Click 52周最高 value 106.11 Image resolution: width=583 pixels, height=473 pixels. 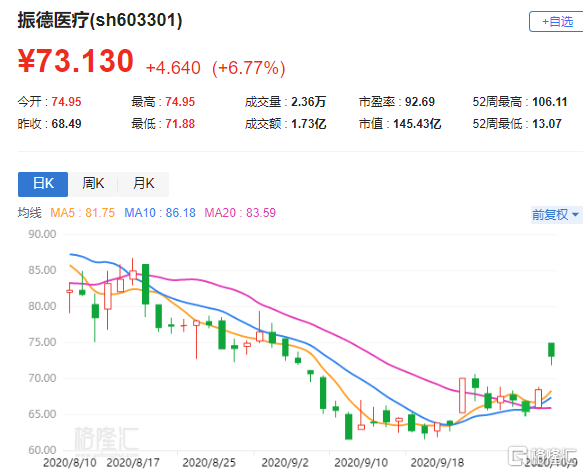tap(550, 102)
